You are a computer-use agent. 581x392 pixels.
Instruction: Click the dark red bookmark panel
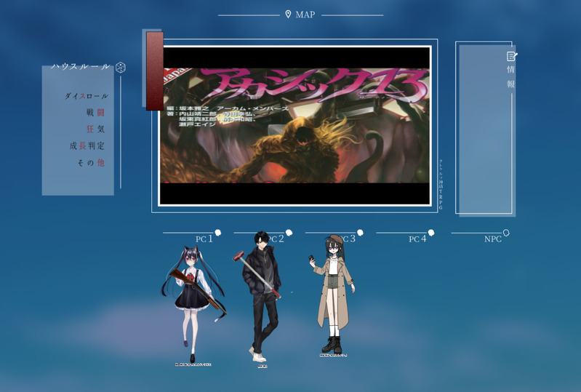click(154, 71)
